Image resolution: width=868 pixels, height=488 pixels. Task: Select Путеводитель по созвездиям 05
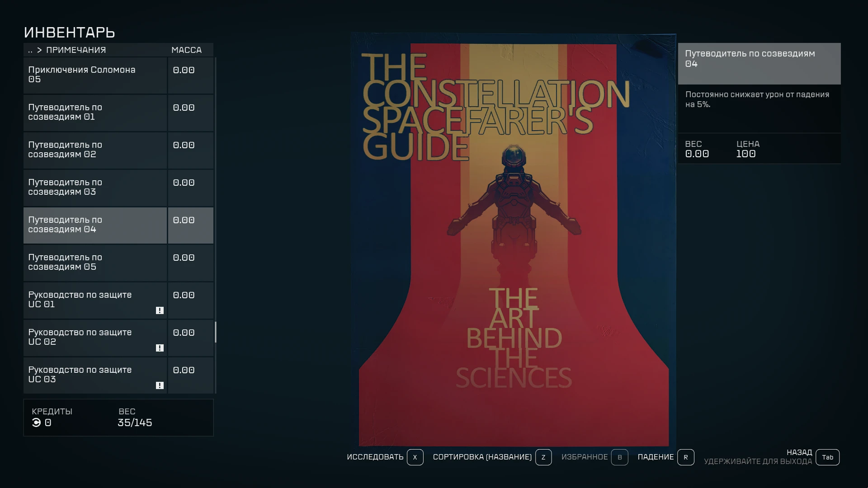(95, 263)
